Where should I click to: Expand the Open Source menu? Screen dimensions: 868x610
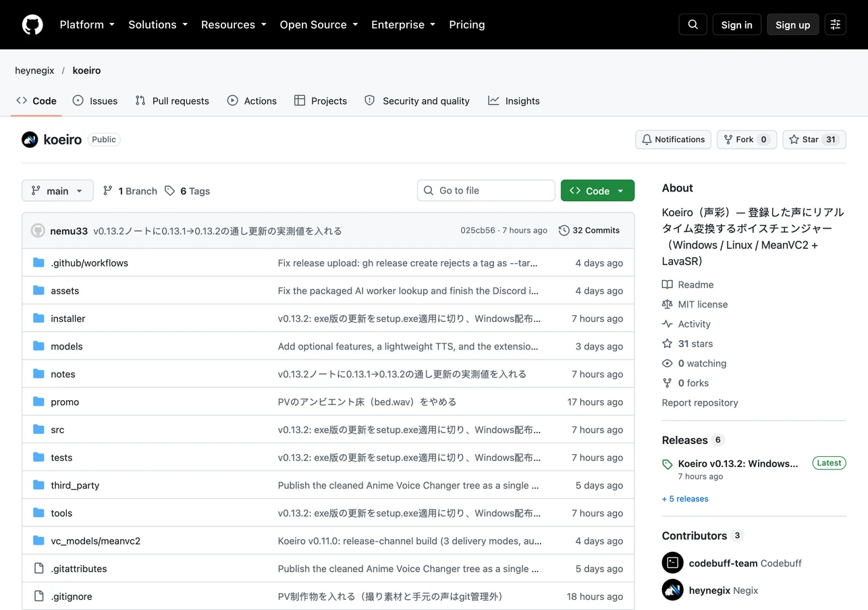(319, 24)
